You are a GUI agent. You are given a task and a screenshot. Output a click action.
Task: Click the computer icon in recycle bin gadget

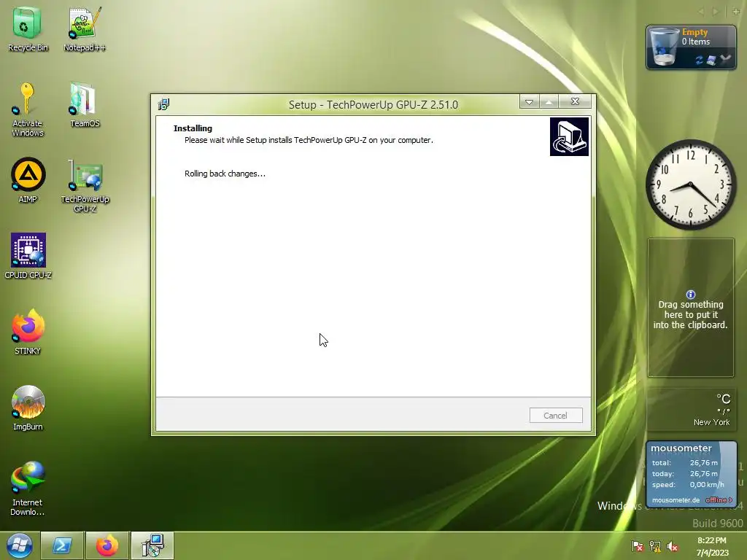(x=711, y=60)
